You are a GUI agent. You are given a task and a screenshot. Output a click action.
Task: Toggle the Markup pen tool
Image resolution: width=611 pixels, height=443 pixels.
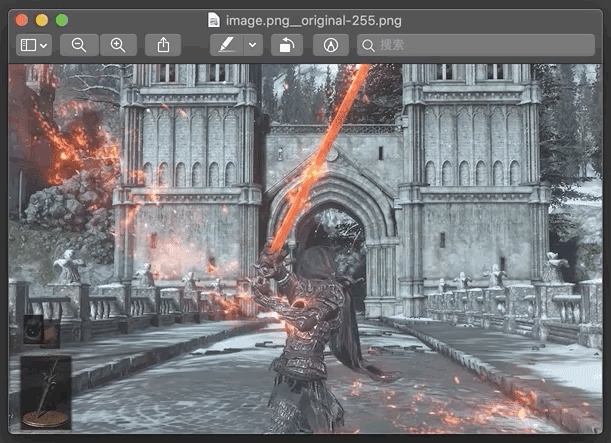(227, 45)
